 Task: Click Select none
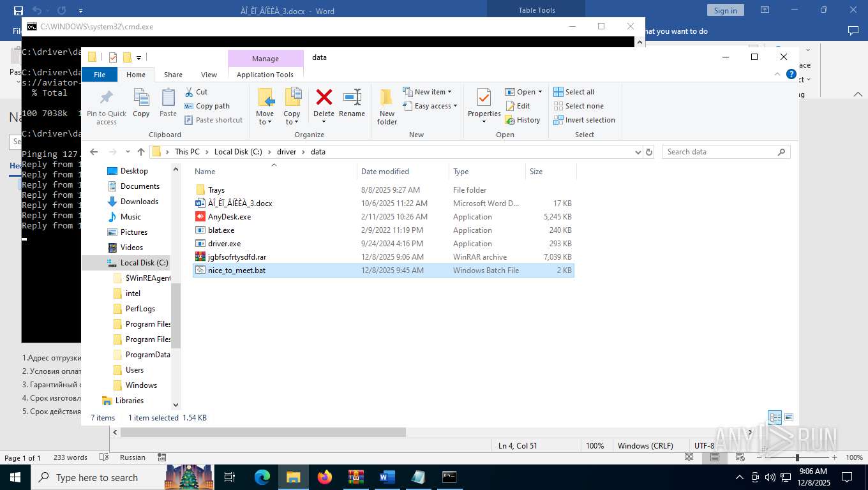pos(578,106)
